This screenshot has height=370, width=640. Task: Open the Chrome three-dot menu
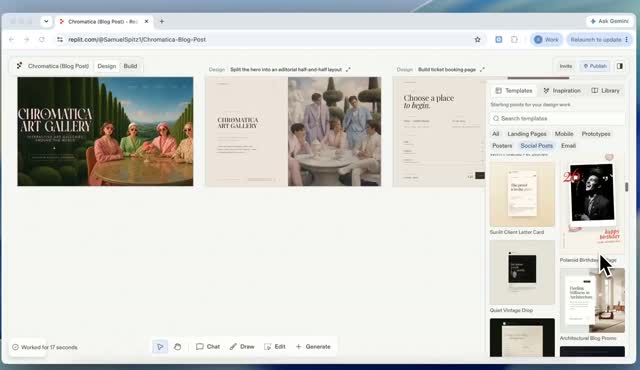click(627, 40)
